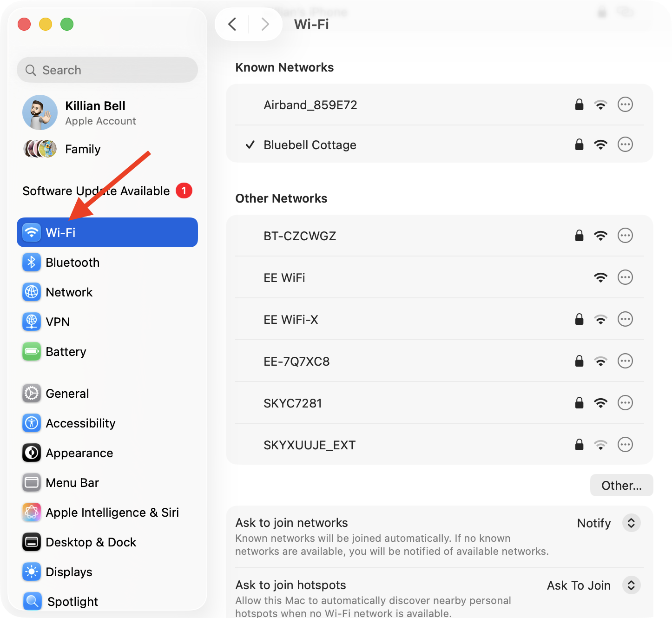
Task: Click the back navigation chevron
Action: coord(232,24)
